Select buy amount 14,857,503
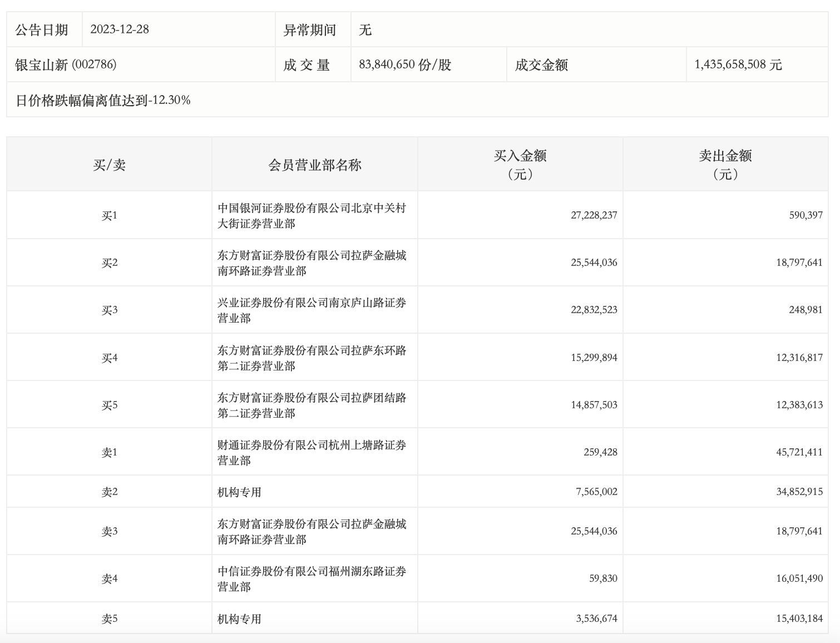The height and width of the screenshot is (643, 840). click(594, 405)
